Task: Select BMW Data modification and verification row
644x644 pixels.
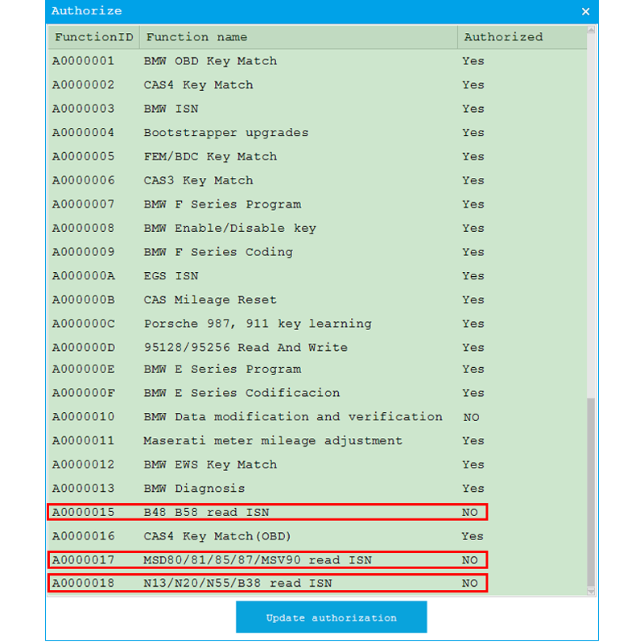Action: [x=317, y=417]
